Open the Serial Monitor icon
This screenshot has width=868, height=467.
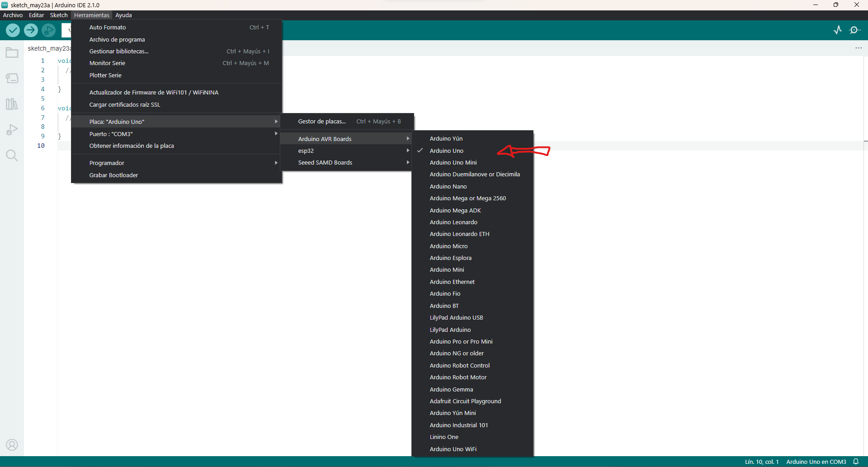click(854, 30)
